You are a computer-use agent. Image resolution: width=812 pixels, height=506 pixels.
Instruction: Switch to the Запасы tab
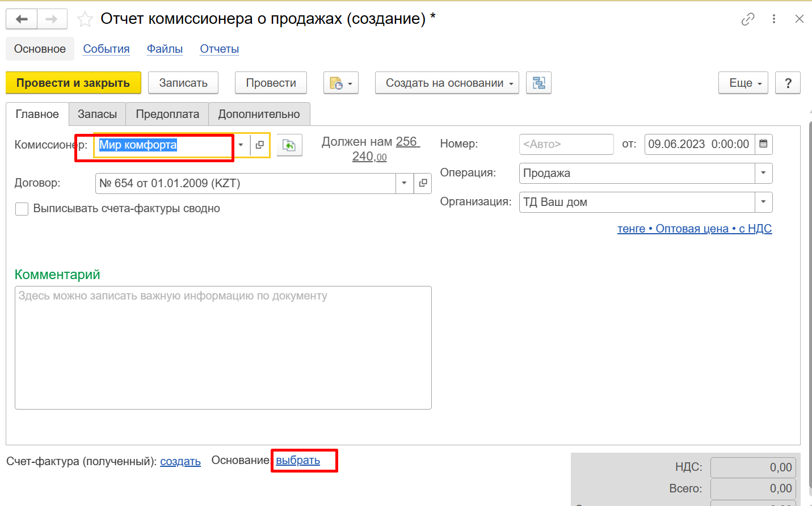(97, 114)
